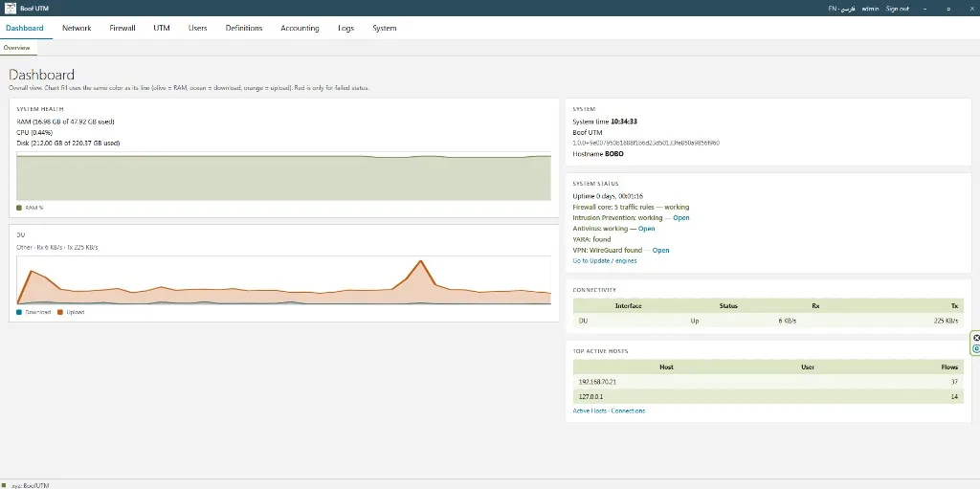This screenshot has height=489, width=980.
Task: Click the admin user name
Action: point(871,9)
